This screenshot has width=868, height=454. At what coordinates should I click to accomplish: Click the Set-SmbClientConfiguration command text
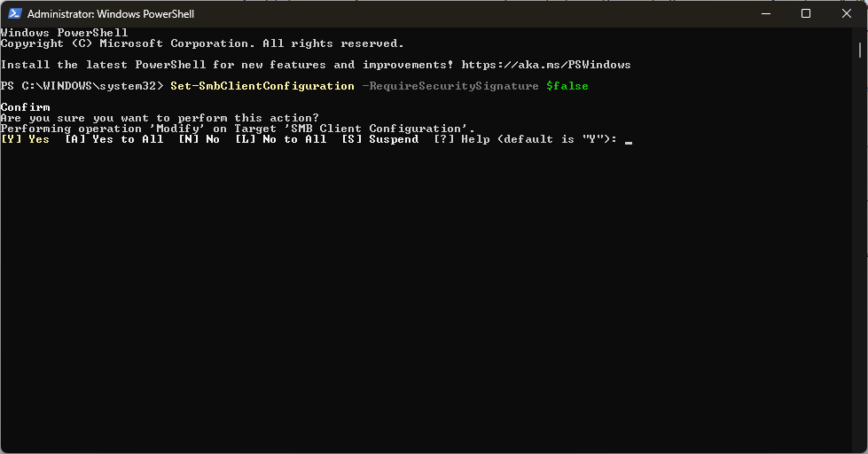coord(262,86)
